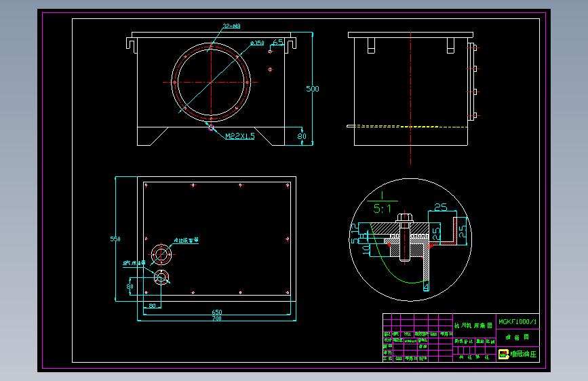
Task: Click the 32-M8 hole callout text
Action: [231, 26]
